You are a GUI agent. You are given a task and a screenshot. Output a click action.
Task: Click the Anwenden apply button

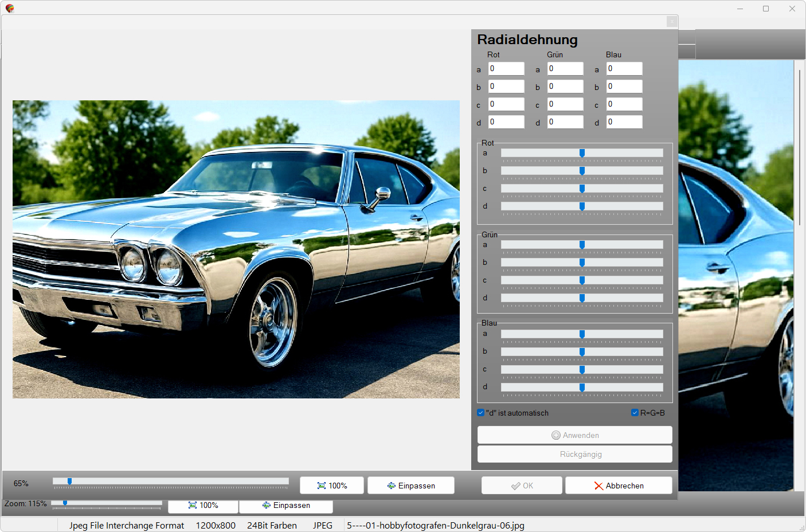[x=574, y=435]
